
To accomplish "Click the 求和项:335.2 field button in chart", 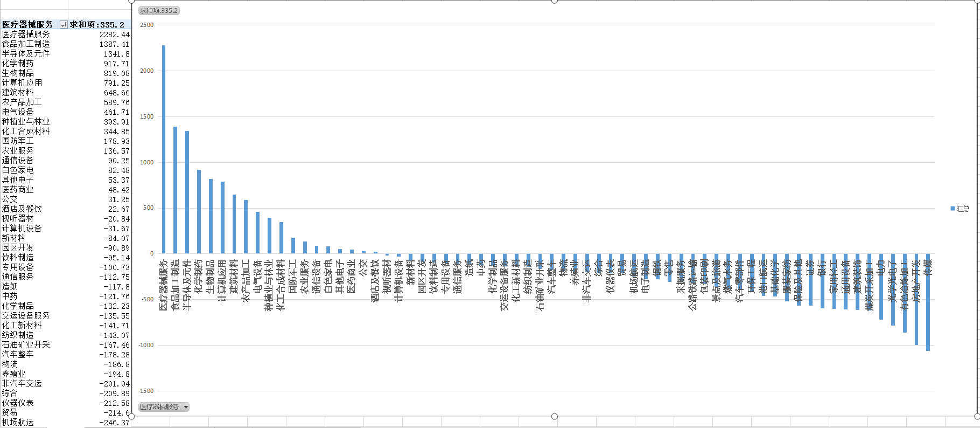I will [x=158, y=11].
